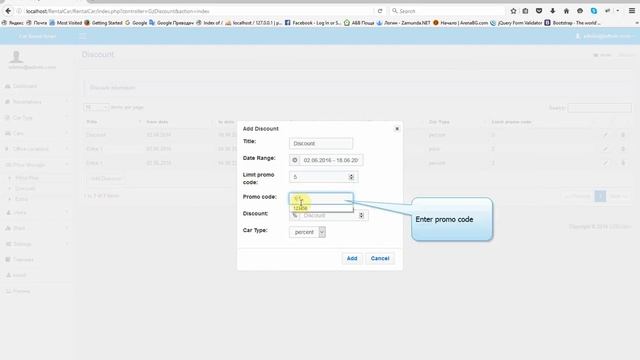The height and width of the screenshot is (360, 640).
Task: Expand Cars sidebar menu
Action: [x=36, y=133]
